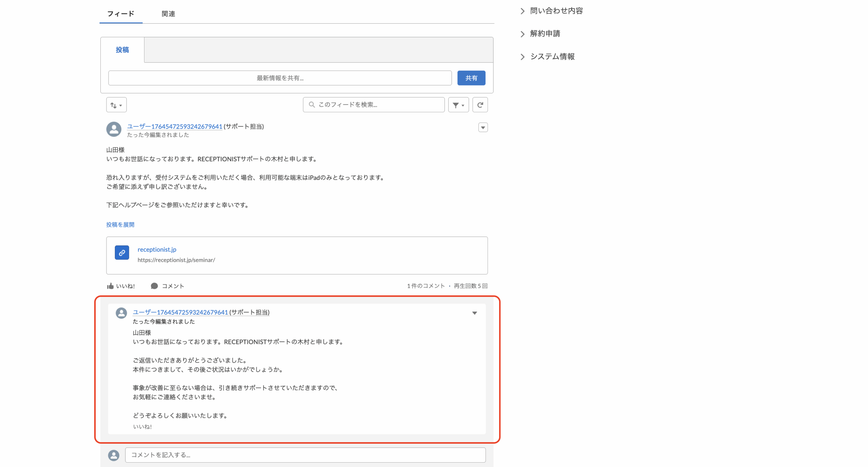Click the 最新情報を共有 input box
The height and width of the screenshot is (467, 868).
tap(280, 78)
